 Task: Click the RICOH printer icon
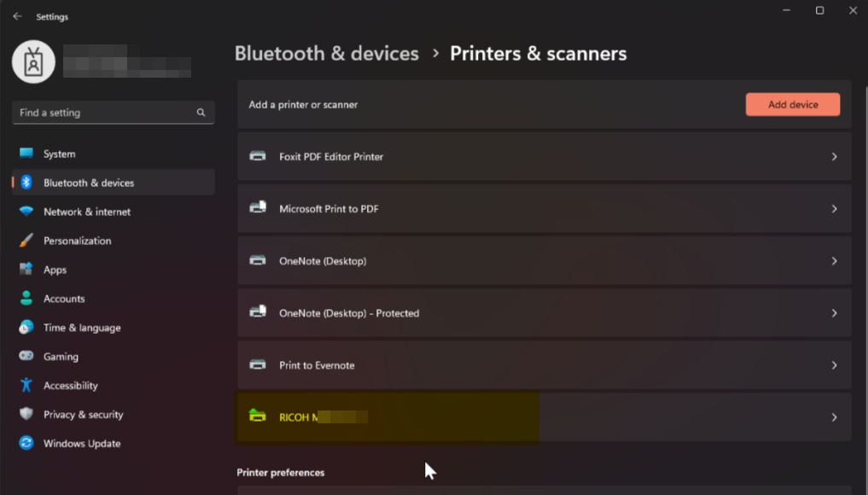(258, 417)
